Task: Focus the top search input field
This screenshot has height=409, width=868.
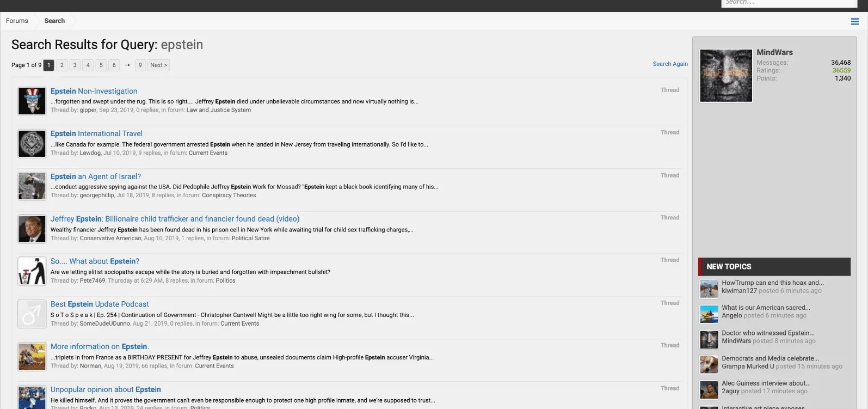Action: pyautogui.click(x=789, y=3)
